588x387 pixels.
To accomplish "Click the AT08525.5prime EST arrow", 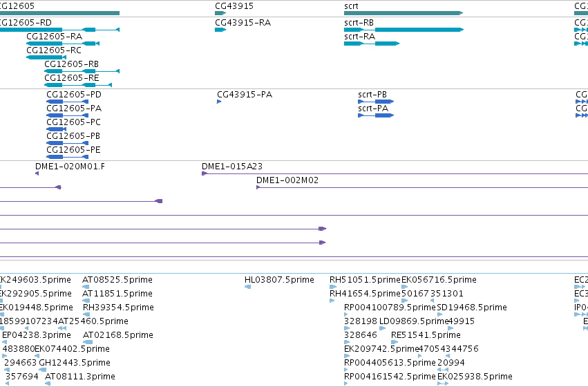I will (x=86, y=287).
